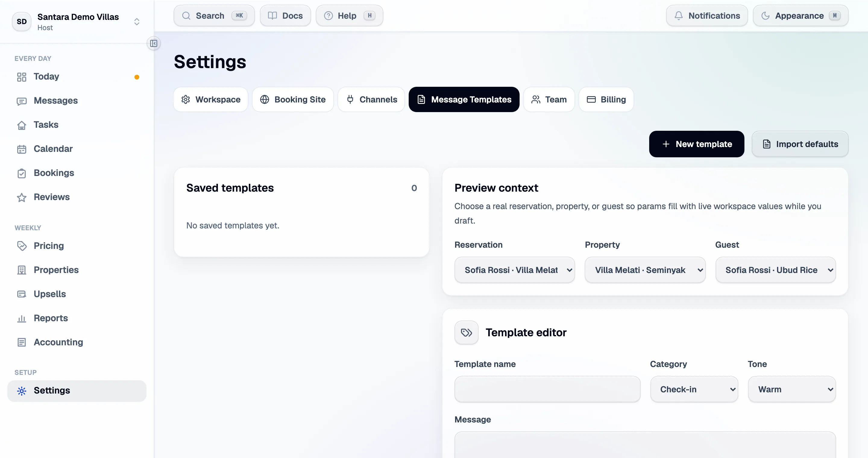Open Tasks house icon in sidebar
The height and width of the screenshot is (458, 868).
22,125
